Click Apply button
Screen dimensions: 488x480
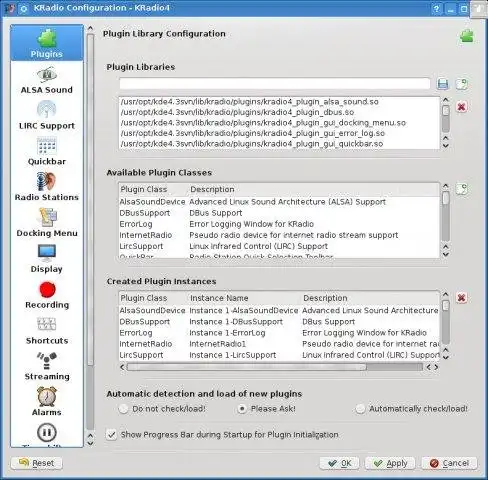coord(390,463)
